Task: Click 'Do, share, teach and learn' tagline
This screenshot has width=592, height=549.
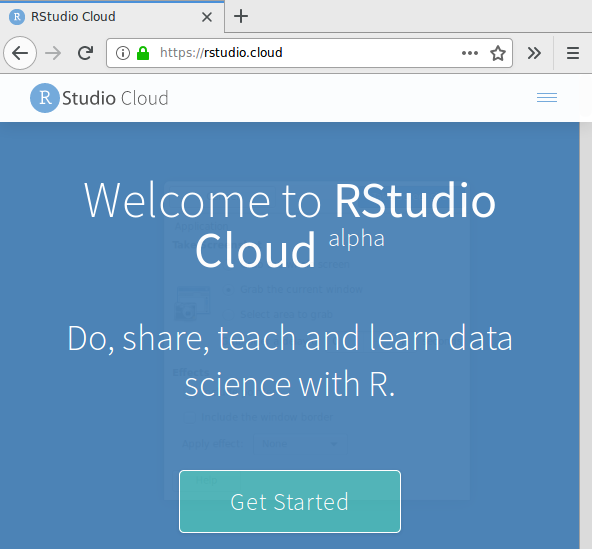Action: 290,361
